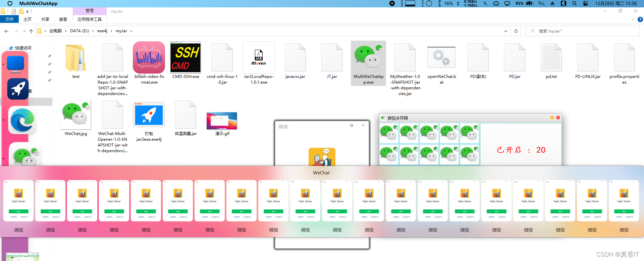
Task: Switch to the 主页 ribbon tab
Action: pos(28,19)
